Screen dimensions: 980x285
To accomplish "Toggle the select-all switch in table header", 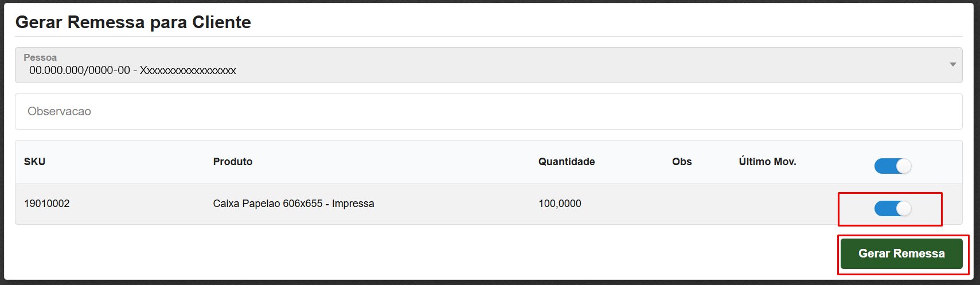I will 892,166.
